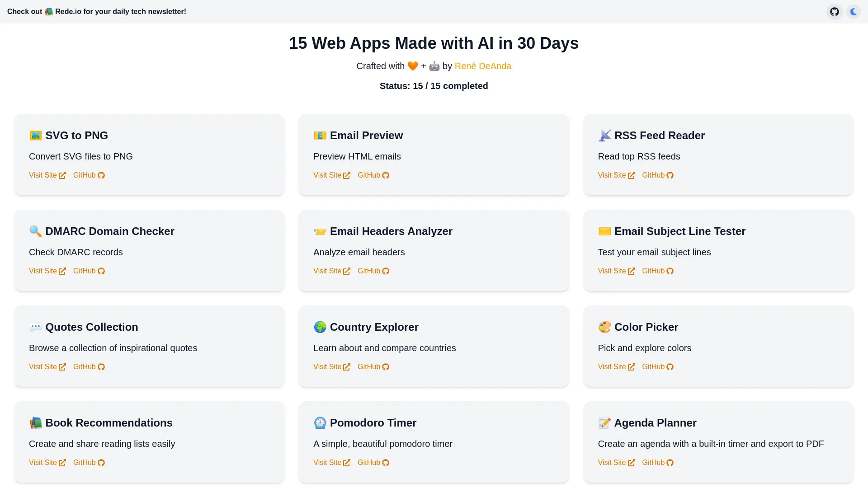Click the external-link icon for Country Explorer
The width and height of the screenshot is (868, 488).
[x=347, y=367]
